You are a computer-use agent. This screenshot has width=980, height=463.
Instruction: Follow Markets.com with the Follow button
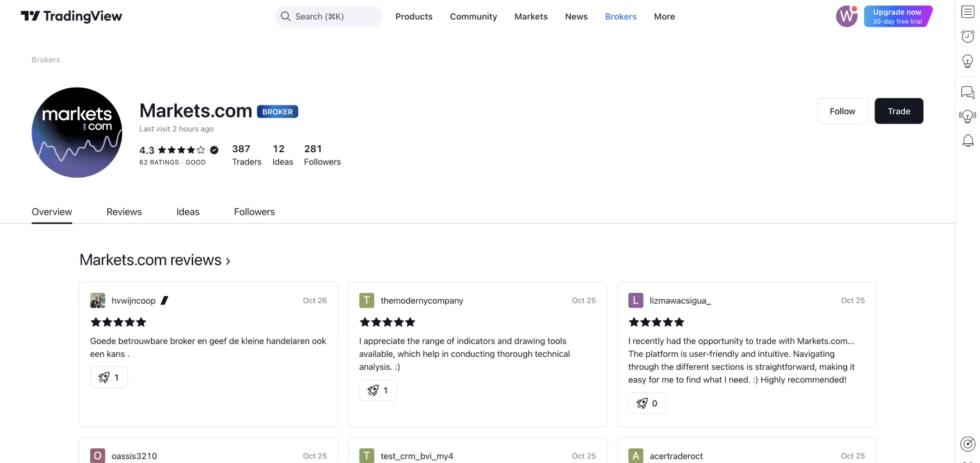[x=842, y=111]
